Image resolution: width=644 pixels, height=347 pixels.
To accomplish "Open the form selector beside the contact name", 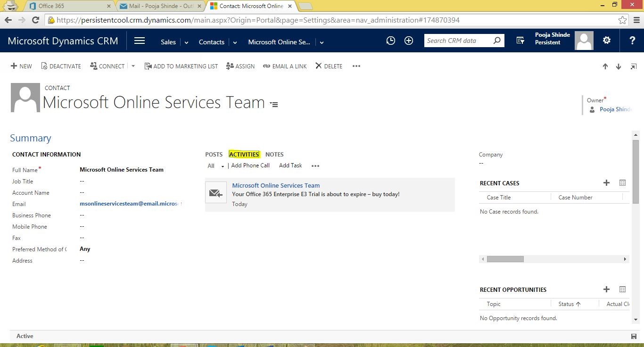I will [x=274, y=104].
